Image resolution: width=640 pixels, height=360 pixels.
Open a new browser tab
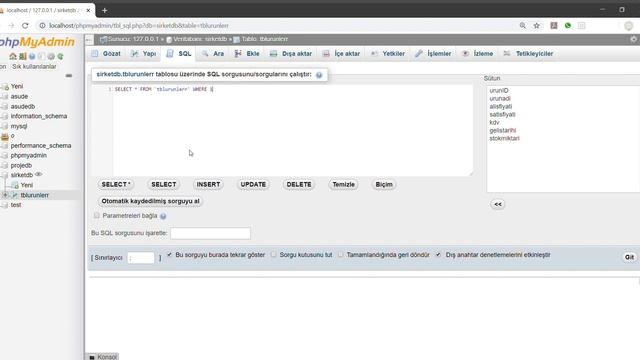click(x=104, y=10)
